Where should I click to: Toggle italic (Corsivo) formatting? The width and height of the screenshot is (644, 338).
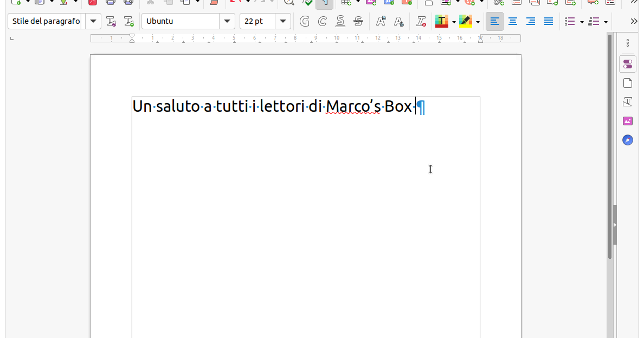321,21
